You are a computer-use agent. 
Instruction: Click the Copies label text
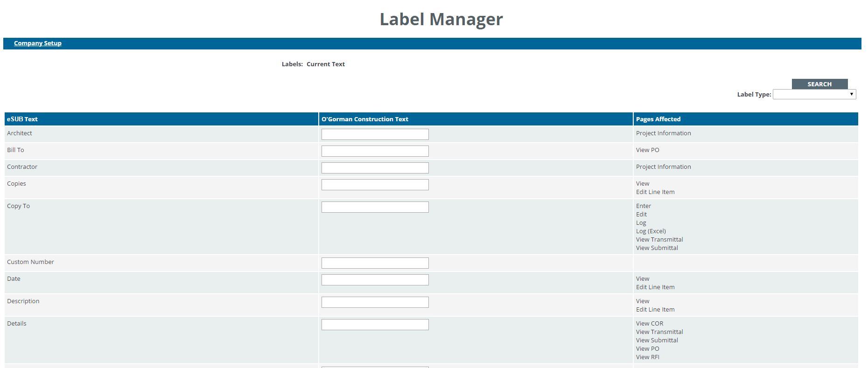click(x=16, y=183)
